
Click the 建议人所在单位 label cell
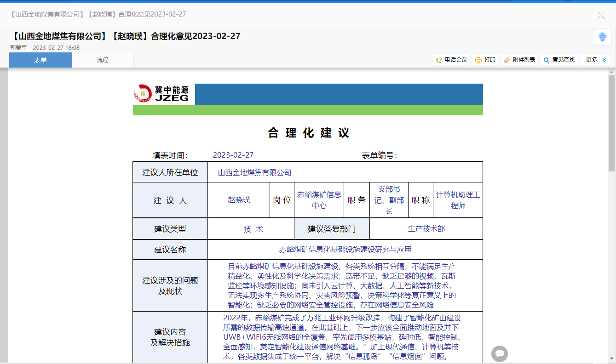coord(170,172)
